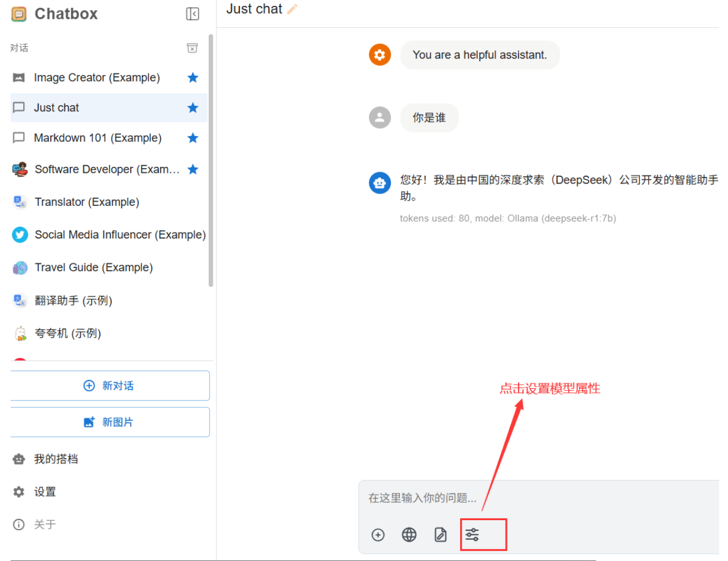The image size is (728, 561).
Task: Click the archive conversations icon beside 对话
Action: (x=192, y=48)
